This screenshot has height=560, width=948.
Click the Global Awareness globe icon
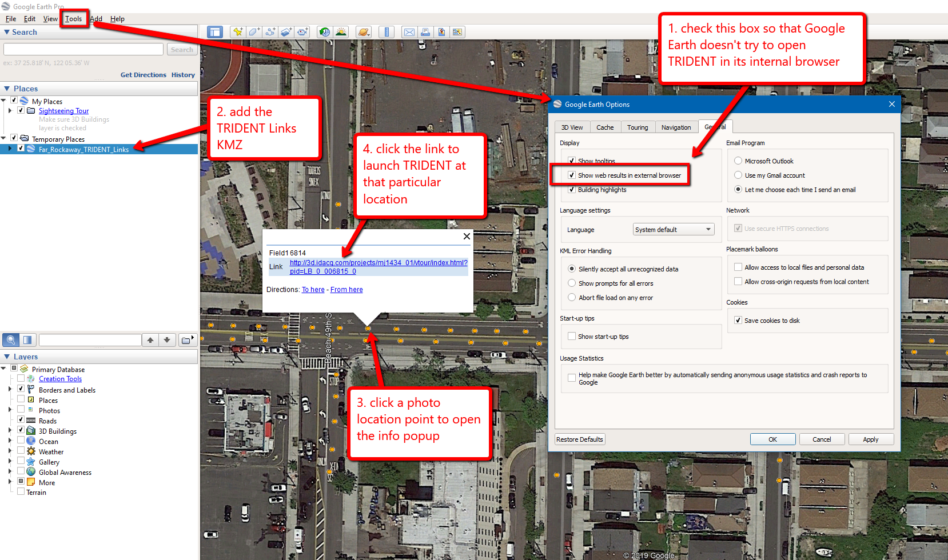point(31,472)
